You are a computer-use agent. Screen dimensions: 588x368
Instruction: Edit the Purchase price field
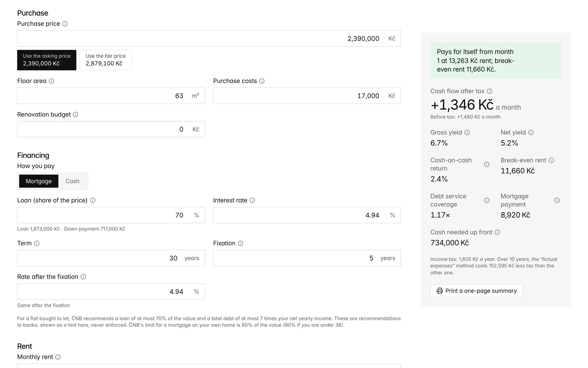point(209,38)
